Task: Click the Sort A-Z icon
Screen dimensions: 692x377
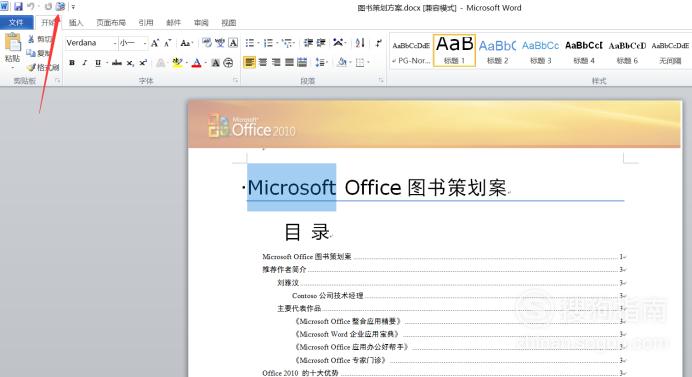Action: click(360, 42)
